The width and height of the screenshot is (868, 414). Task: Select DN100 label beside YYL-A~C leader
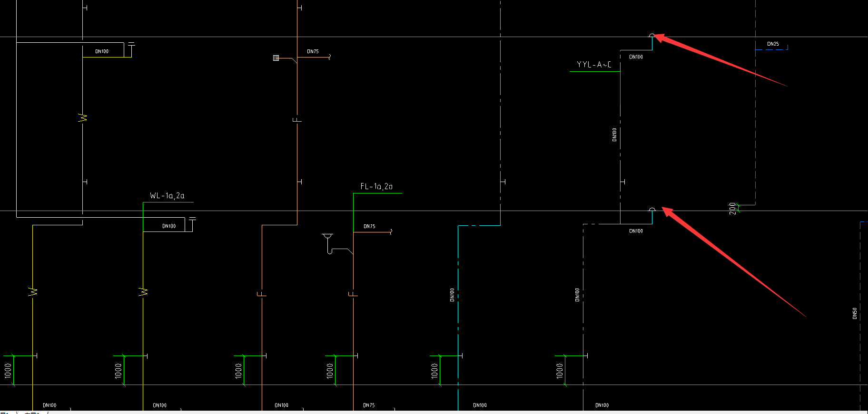tap(636, 57)
